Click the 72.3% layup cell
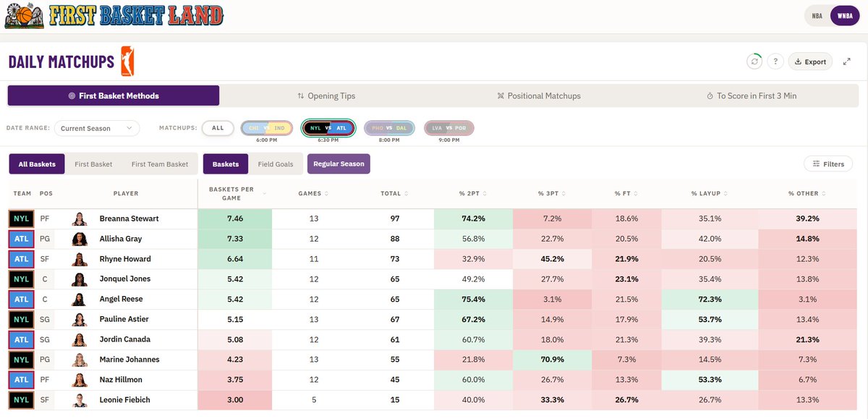 pyautogui.click(x=711, y=299)
